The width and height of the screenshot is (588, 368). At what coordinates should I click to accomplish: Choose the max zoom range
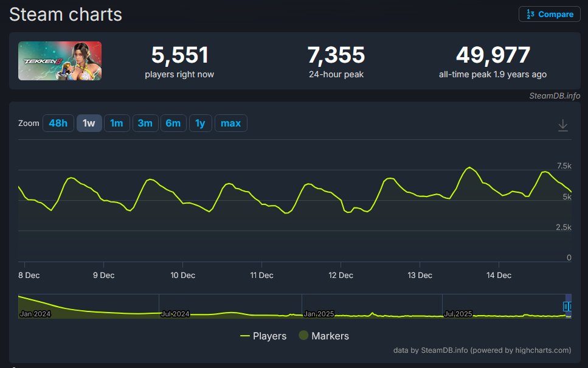230,123
